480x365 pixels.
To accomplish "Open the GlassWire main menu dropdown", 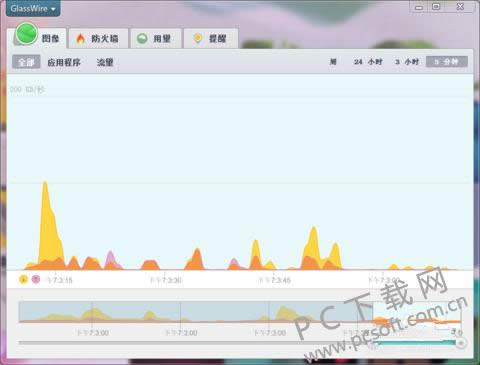I will click(x=33, y=8).
